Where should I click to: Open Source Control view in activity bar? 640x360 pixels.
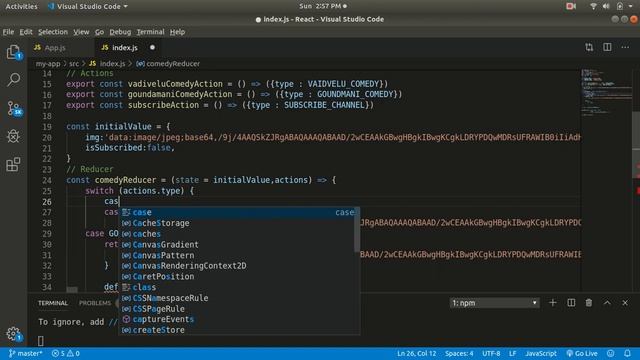coord(14,109)
